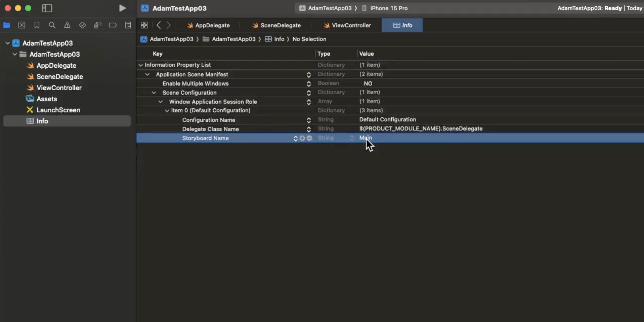Collapse Window Application Session Role row
The height and width of the screenshot is (322, 644).
point(160,102)
